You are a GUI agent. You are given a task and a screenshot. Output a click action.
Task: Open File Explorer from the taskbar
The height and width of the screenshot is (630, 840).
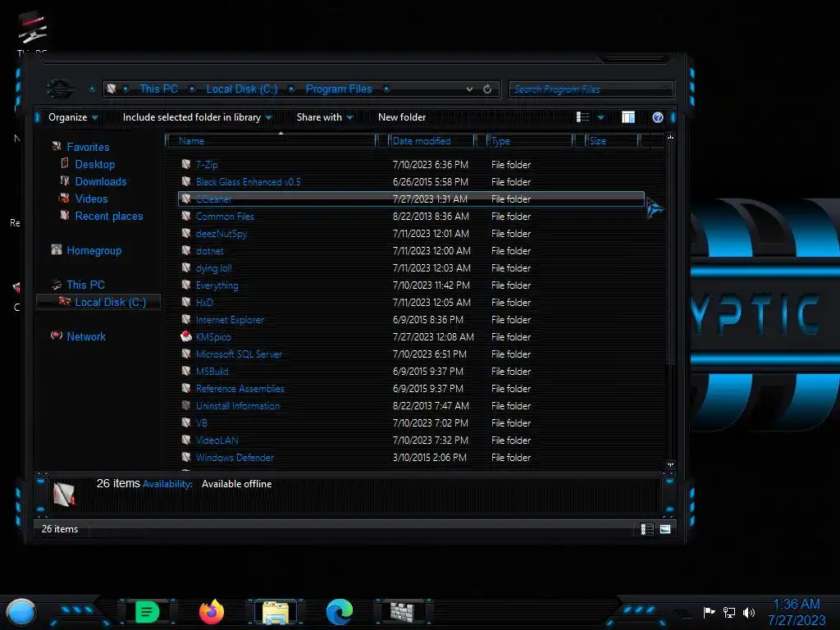[x=276, y=612]
